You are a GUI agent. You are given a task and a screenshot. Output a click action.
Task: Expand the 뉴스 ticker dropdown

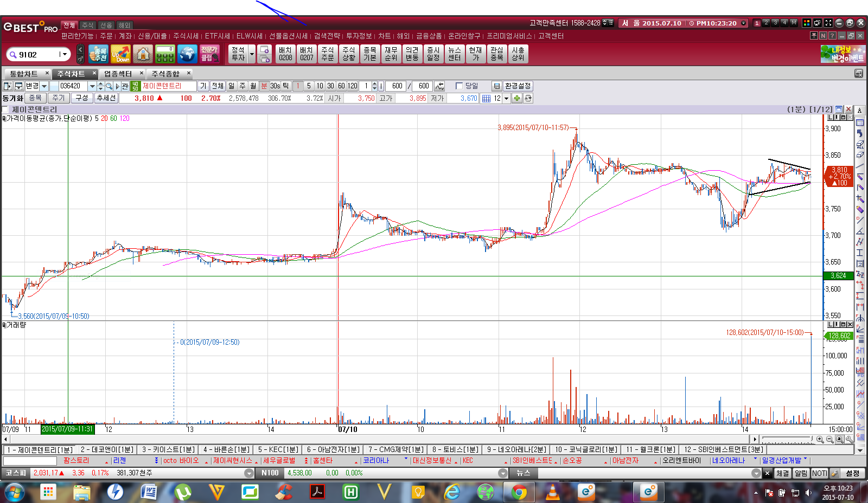[x=756, y=473]
